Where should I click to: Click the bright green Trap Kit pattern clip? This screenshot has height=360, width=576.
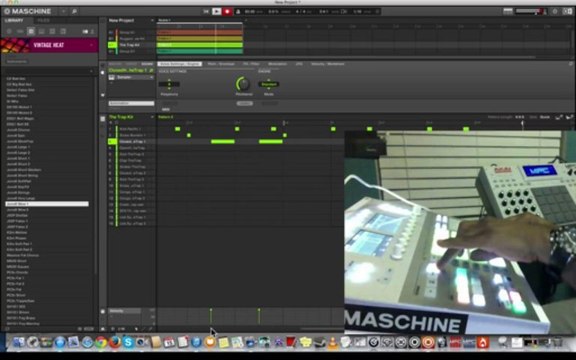click(x=200, y=45)
